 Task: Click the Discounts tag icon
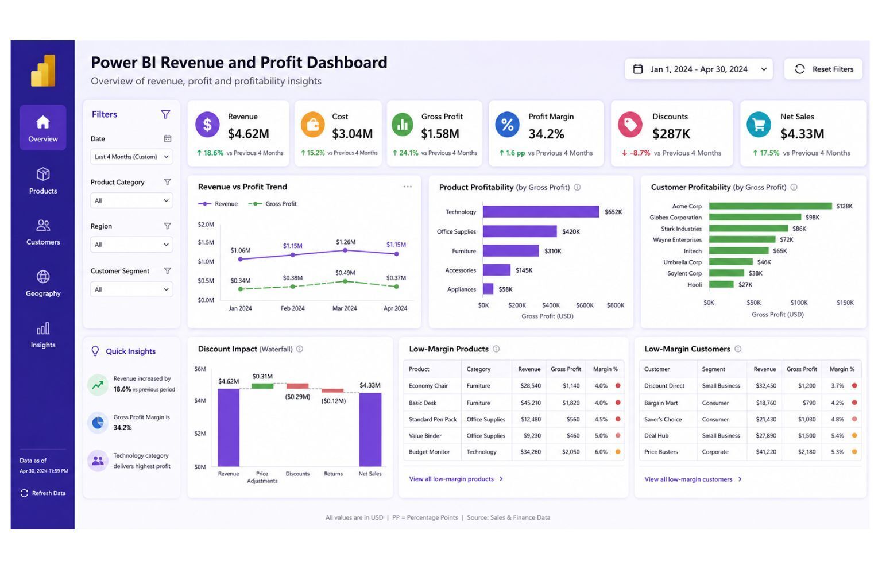630,125
